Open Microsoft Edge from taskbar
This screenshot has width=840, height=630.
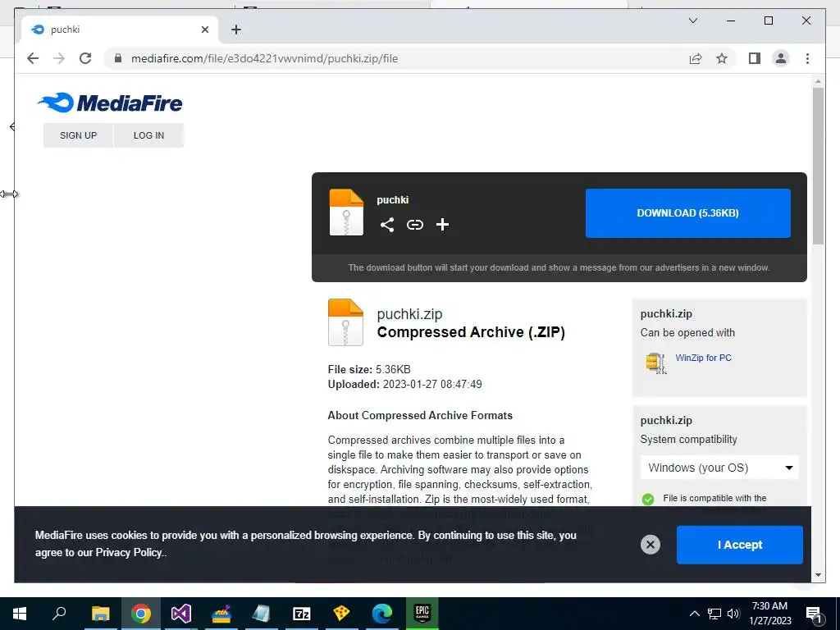[x=382, y=614]
